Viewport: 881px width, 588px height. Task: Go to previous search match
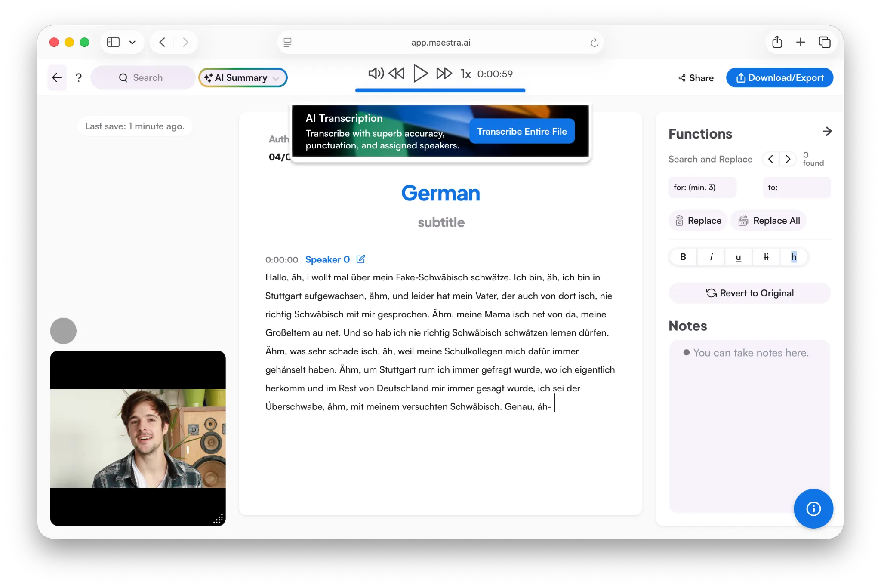tap(770, 159)
